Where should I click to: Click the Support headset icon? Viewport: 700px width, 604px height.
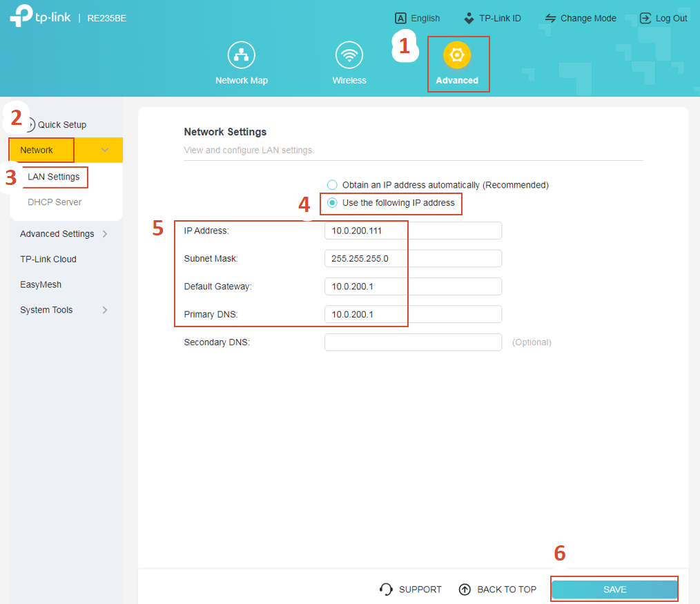[x=386, y=590]
